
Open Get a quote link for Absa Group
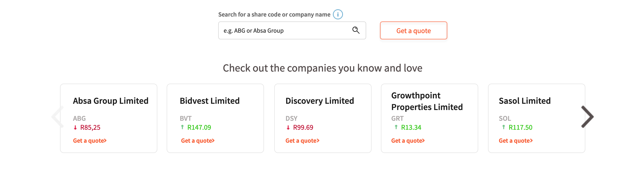[89, 141]
